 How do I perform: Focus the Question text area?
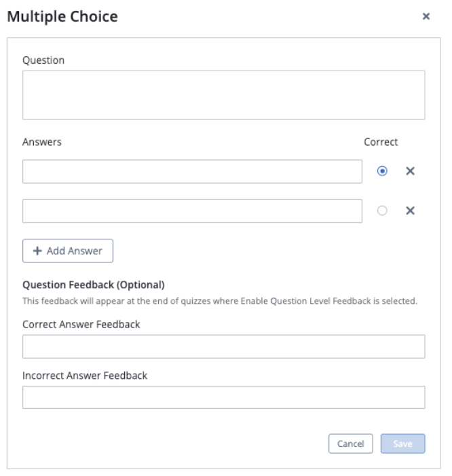point(223,95)
